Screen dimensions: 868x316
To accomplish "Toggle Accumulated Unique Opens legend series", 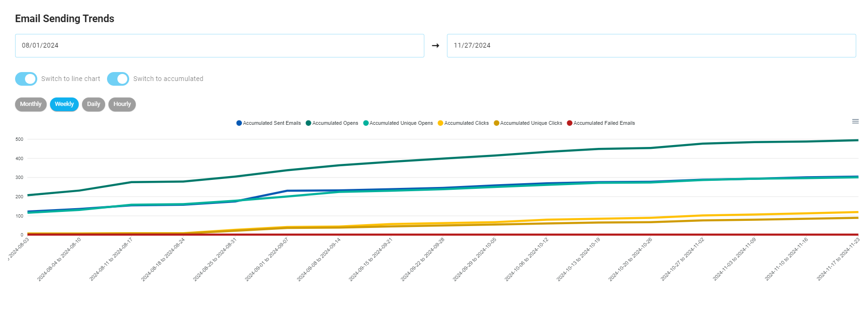I will coord(398,123).
